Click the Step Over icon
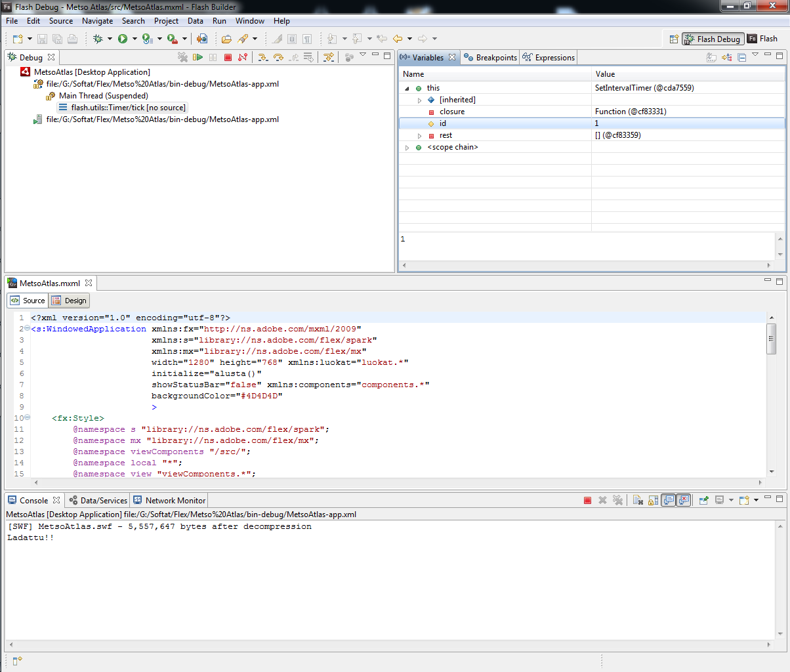Image resolution: width=790 pixels, height=672 pixels. click(x=278, y=57)
